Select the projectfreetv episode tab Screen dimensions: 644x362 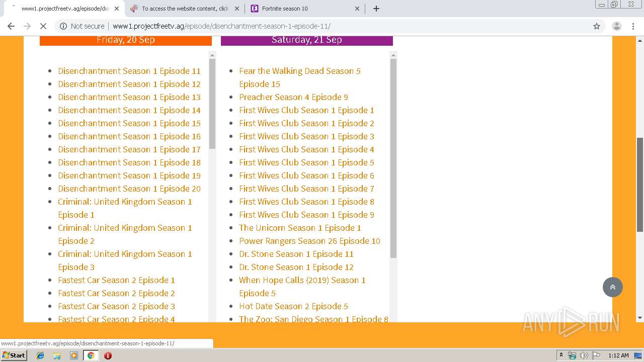64,9
